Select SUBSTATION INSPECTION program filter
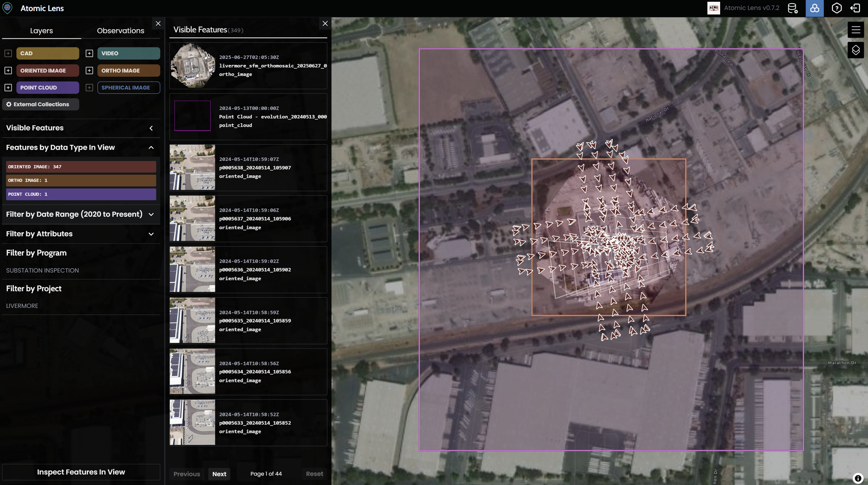The width and height of the screenshot is (868, 485). point(42,270)
